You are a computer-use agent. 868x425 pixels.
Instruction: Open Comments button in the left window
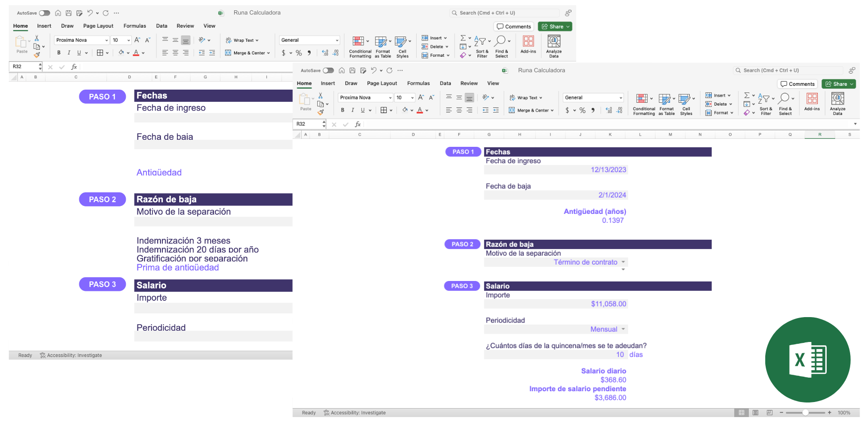[x=514, y=27]
